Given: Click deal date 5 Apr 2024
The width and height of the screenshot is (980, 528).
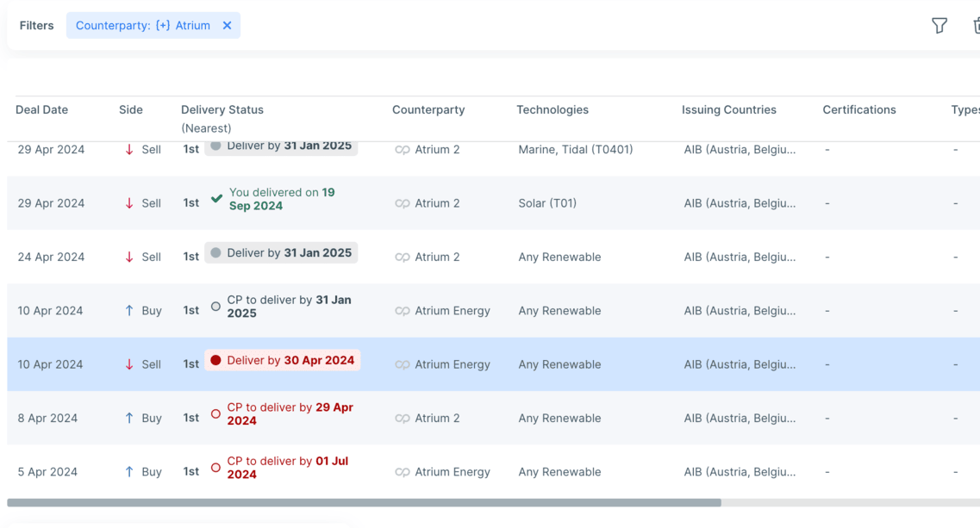Looking at the screenshot, I should tap(47, 472).
